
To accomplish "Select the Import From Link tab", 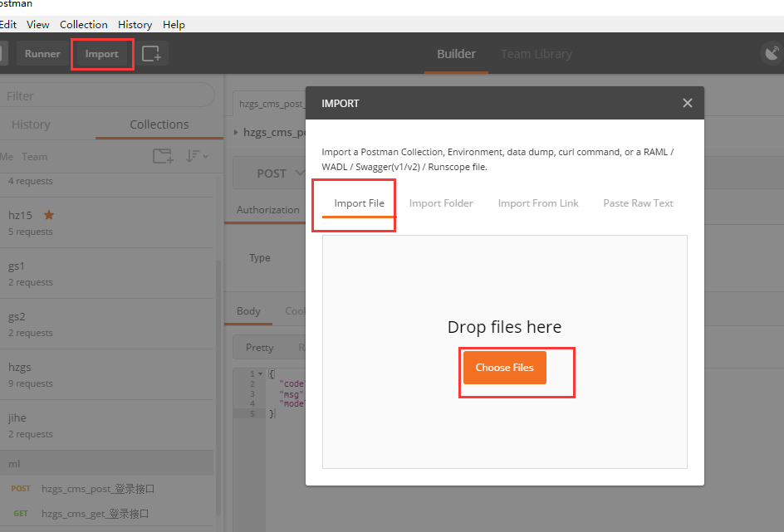I will pos(538,203).
